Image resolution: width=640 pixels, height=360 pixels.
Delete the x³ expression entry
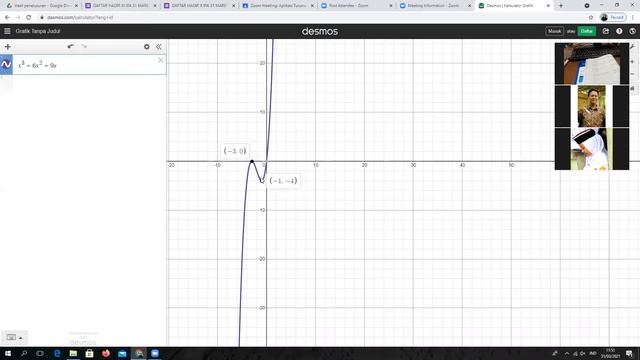point(161,60)
